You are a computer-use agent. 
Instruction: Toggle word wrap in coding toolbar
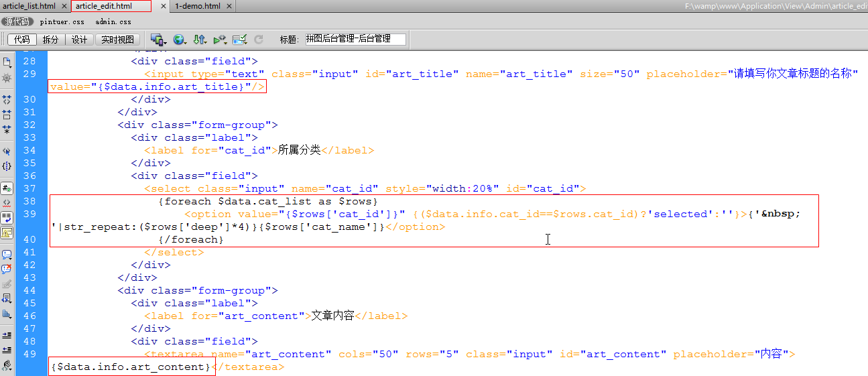(7, 217)
